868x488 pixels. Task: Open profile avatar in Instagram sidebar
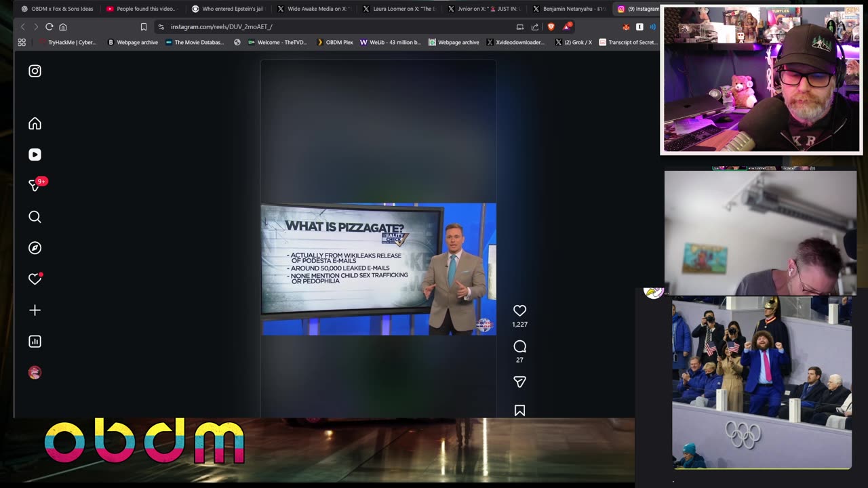(x=35, y=373)
